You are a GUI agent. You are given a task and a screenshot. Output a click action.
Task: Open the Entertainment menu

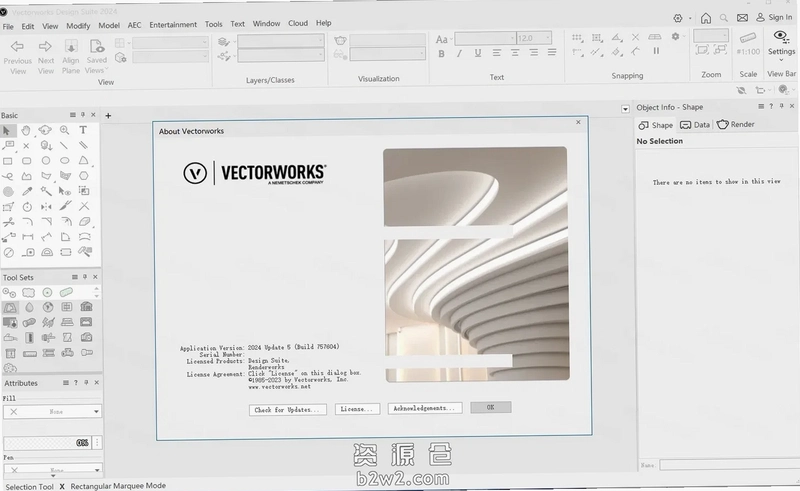point(173,24)
